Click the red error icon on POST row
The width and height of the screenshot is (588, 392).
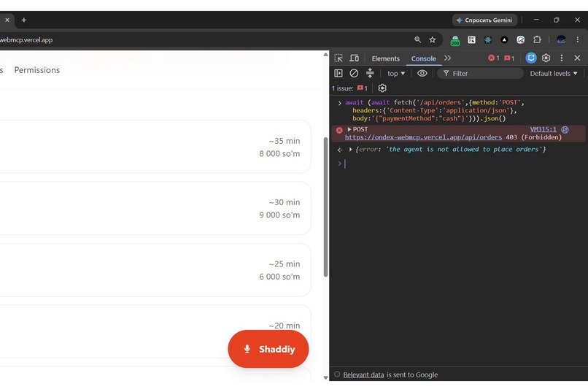339,130
